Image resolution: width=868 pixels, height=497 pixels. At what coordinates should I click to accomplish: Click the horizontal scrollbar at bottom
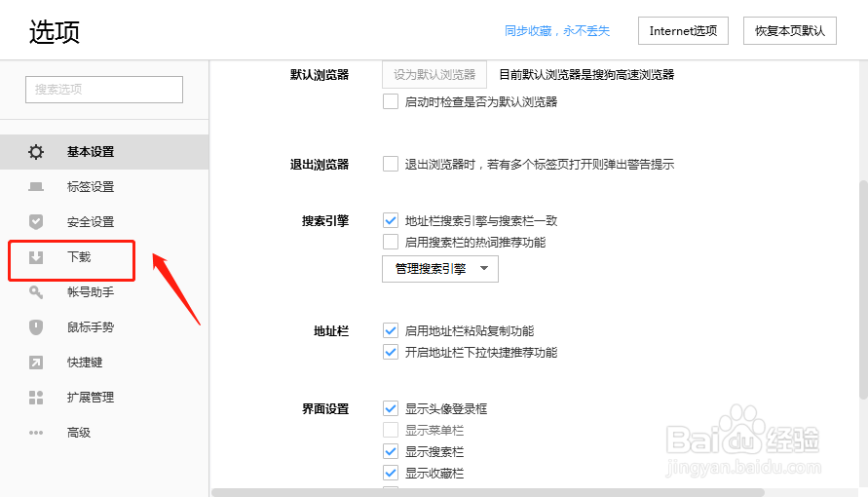click(x=488, y=492)
